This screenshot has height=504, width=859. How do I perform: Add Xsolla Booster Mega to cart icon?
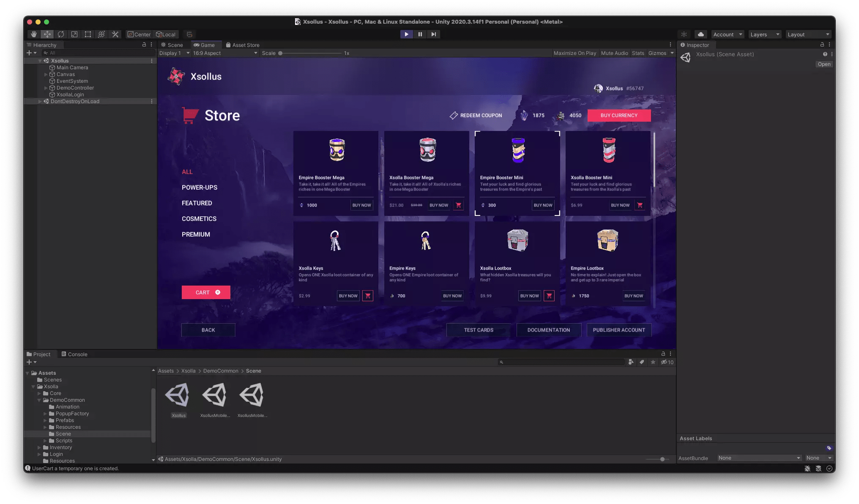coord(459,205)
